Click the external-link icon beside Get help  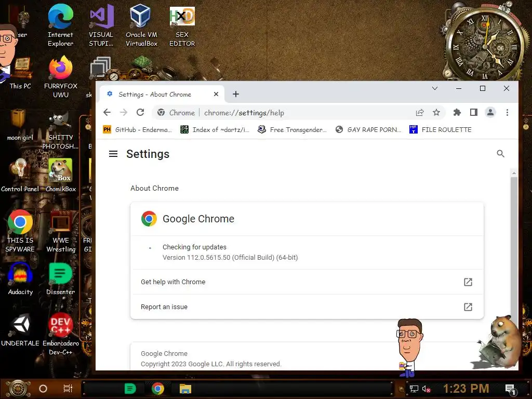468,282
